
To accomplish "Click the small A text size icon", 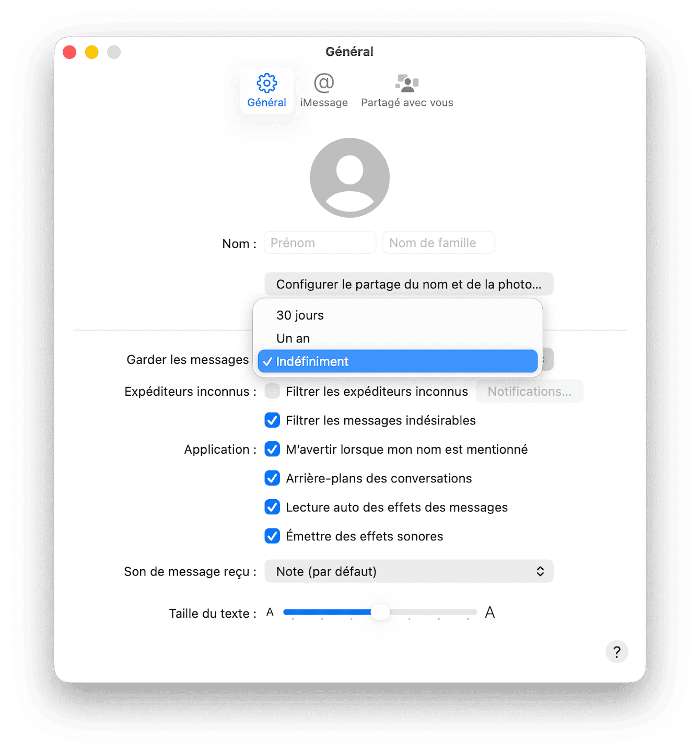I will 270,612.
